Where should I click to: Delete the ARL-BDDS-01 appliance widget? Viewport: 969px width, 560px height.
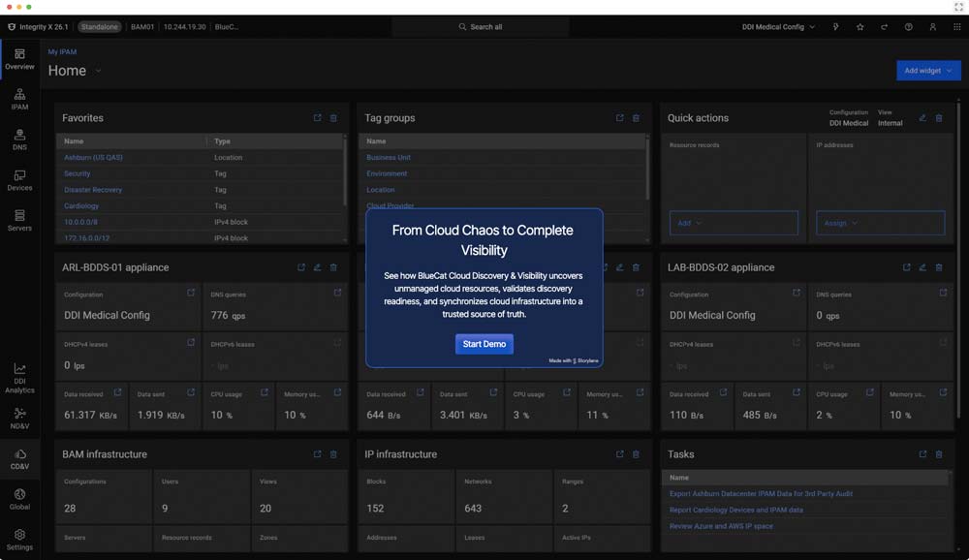click(x=333, y=267)
